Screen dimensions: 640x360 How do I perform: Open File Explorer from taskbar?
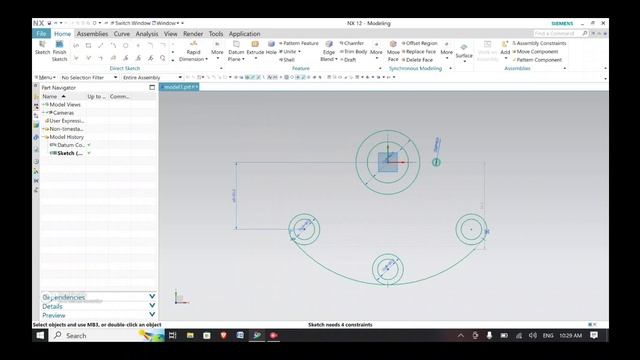pos(190,336)
